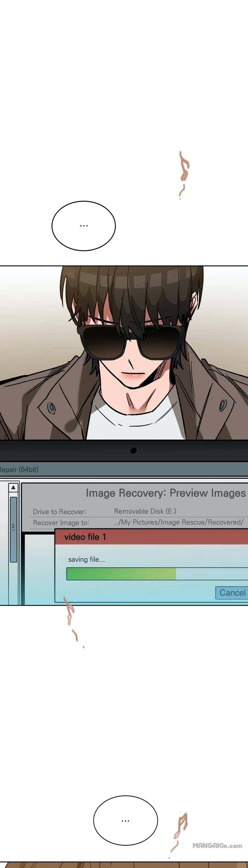Click the laptop webcam lens
Screen dimensions: 248x868
tap(133, 451)
